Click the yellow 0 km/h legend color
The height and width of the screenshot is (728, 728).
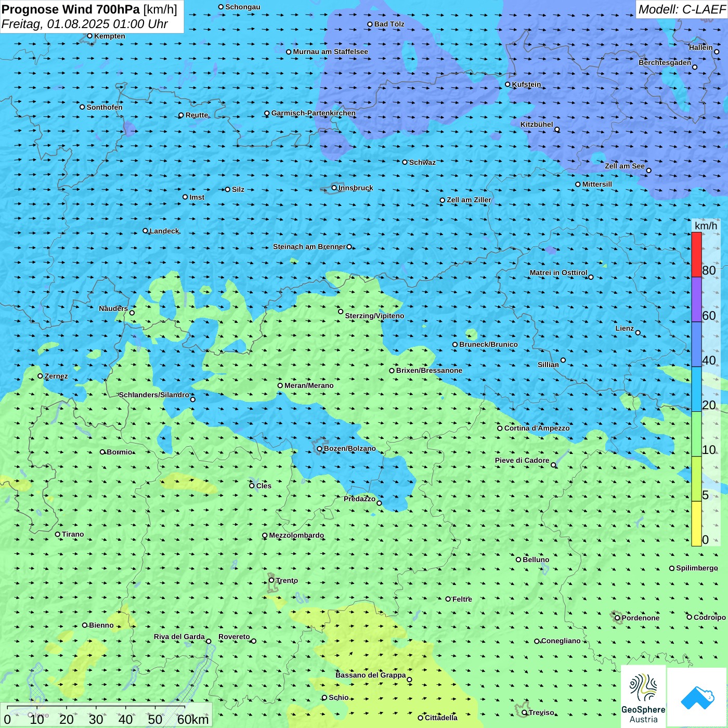coord(696,524)
